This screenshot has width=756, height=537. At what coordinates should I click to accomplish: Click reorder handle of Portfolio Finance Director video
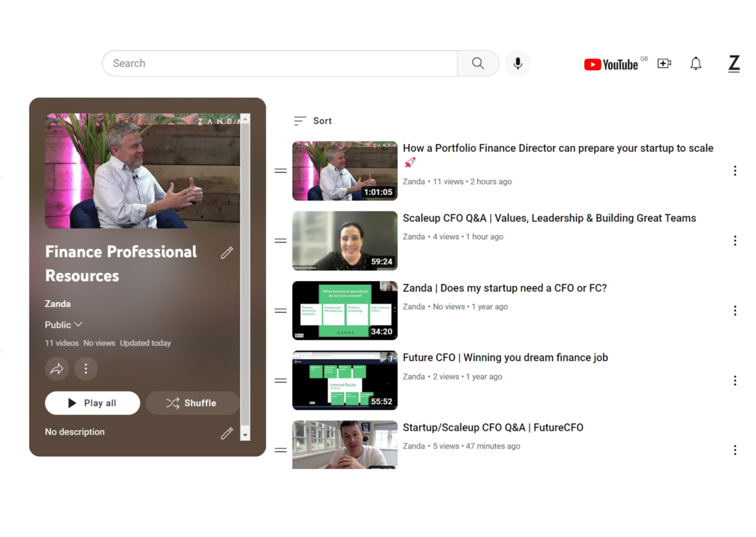coord(281,171)
